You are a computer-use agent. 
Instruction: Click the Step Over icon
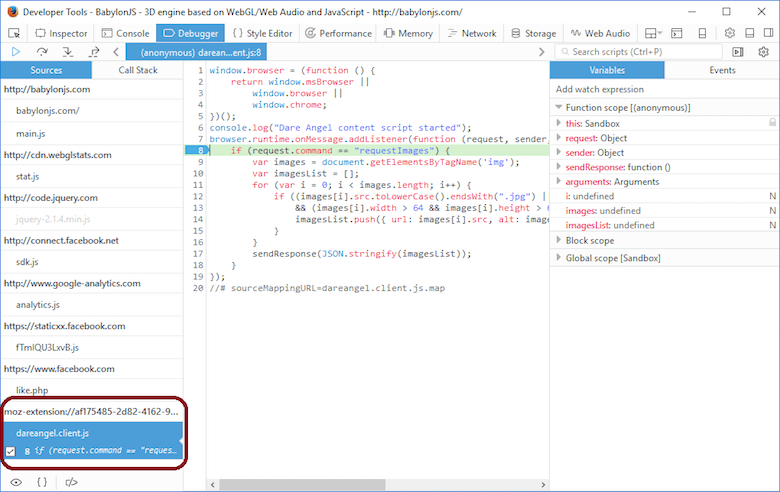click(x=42, y=52)
